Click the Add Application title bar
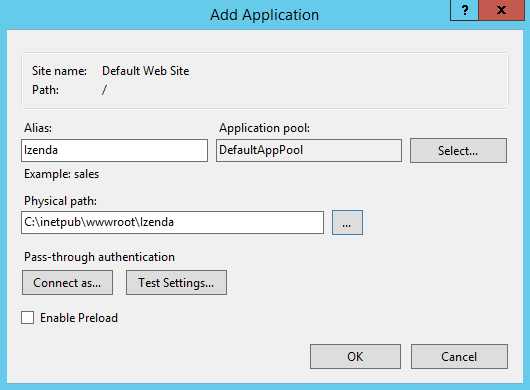 [x=264, y=15]
